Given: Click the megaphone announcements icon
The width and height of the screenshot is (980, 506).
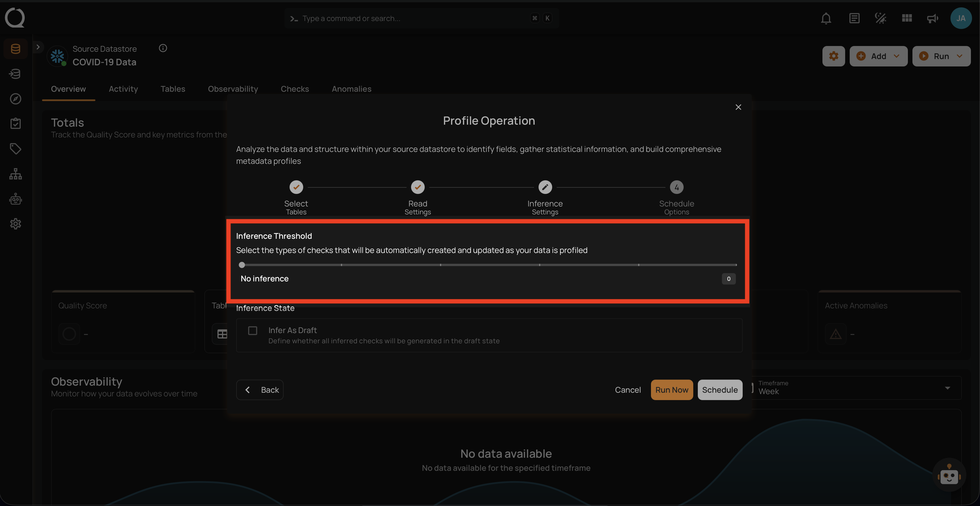Looking at the screenshot, I should [x=932, y=18].
